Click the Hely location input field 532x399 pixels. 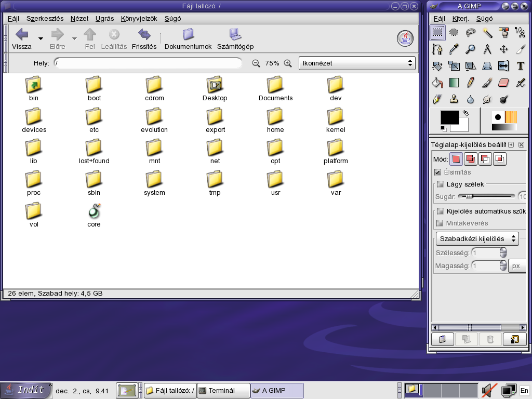pos(148,63)
